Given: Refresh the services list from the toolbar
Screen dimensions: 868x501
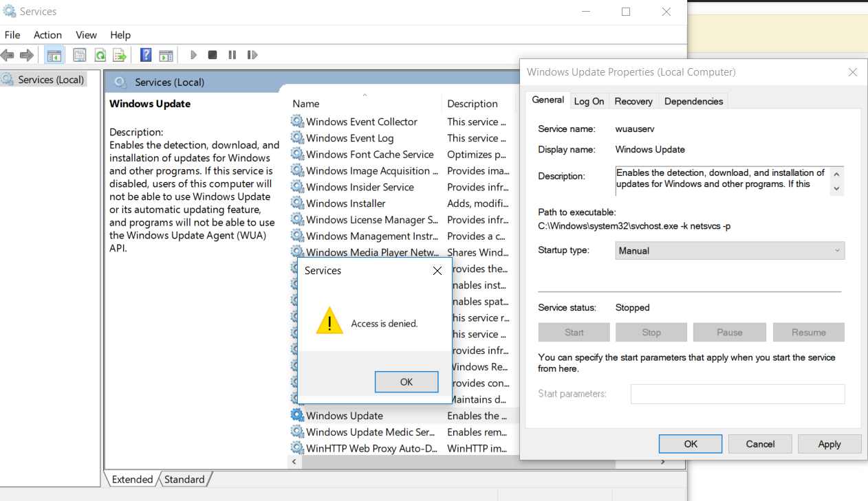Looking at the screenshot, I should [100, 55].
